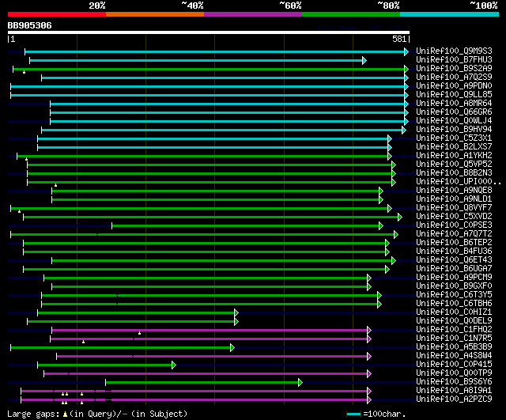Click the cyan =100char. scale bar

click(353, 414)
